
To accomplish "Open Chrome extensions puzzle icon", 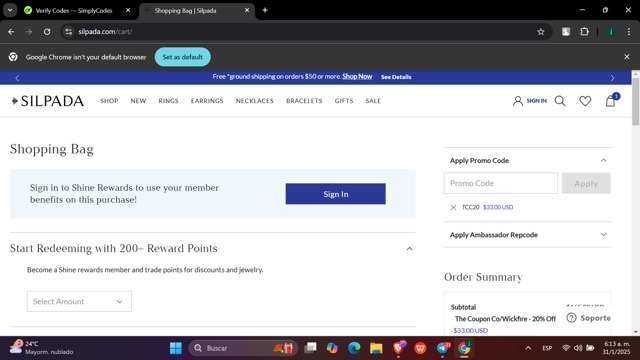I will pos(584,31).
